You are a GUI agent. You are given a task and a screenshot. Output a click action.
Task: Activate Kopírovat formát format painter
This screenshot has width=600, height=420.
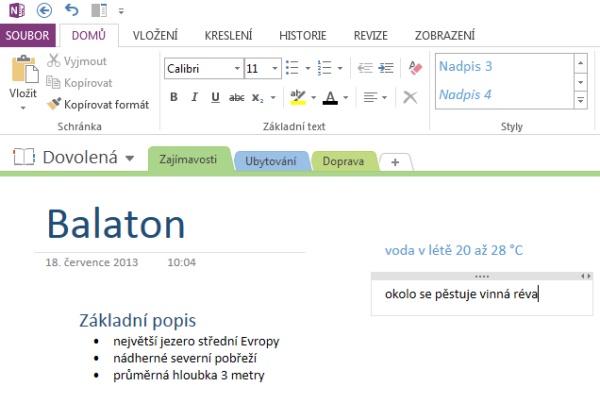tap(98, 104)
